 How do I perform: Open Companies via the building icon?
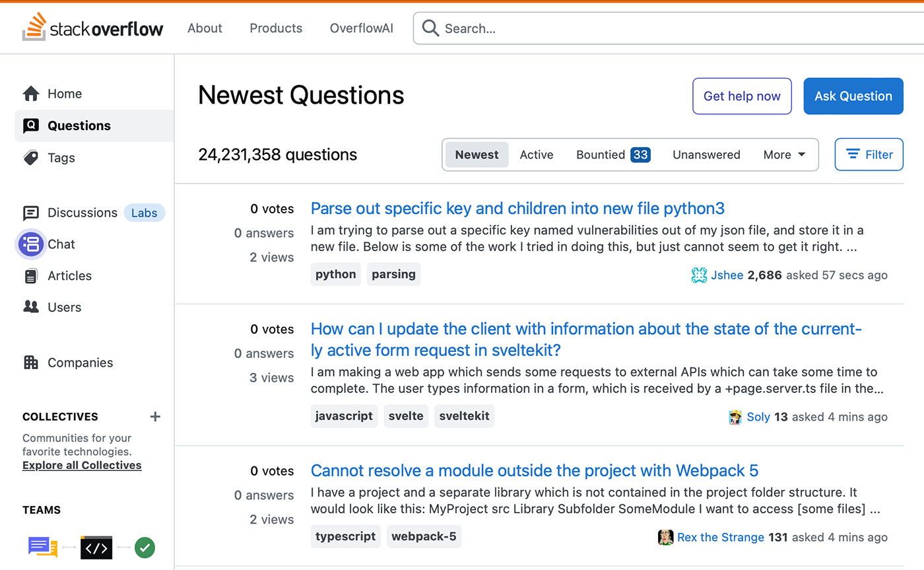tap(30, 362)
